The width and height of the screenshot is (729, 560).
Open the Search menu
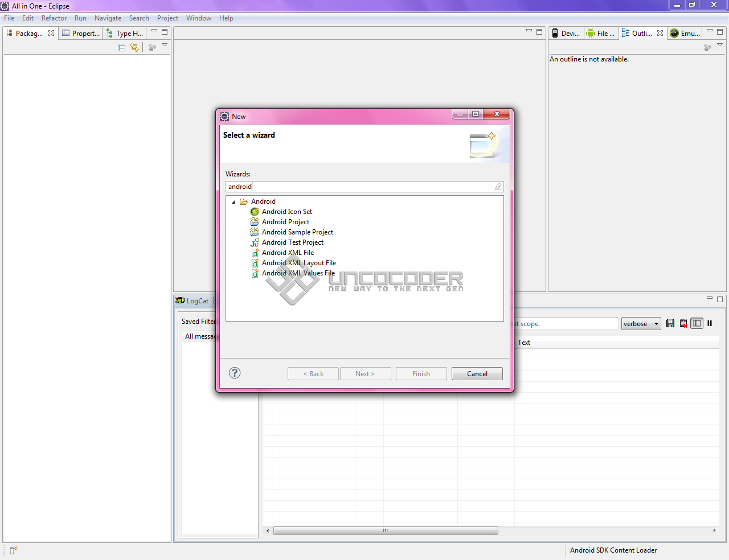[139, 18]
